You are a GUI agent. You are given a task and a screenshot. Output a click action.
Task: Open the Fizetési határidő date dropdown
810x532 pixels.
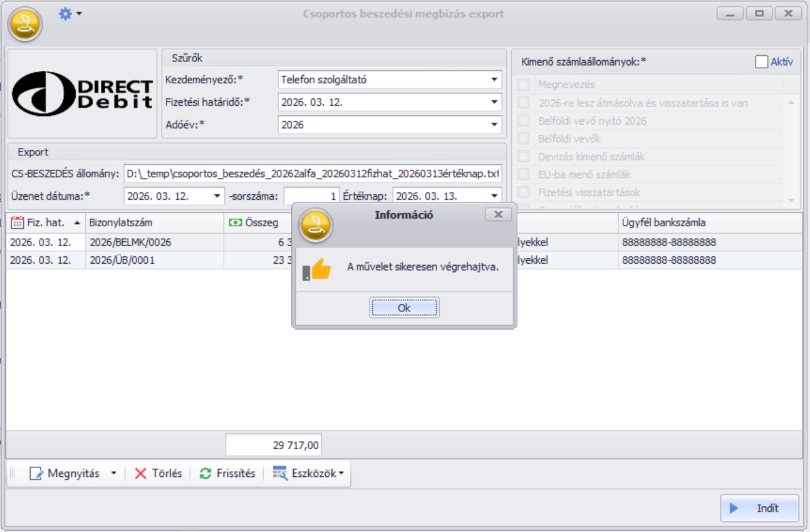coord(495,102)
